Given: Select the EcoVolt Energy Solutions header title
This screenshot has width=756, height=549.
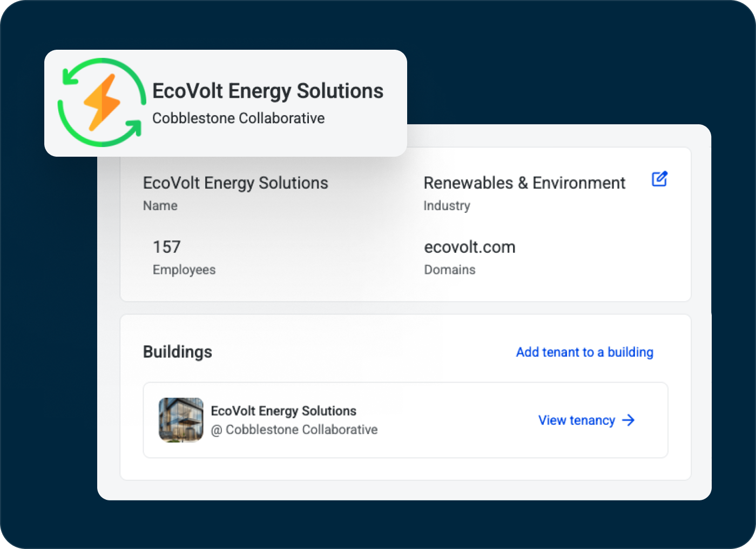Looking at the screenshot, I should (267, 91).
